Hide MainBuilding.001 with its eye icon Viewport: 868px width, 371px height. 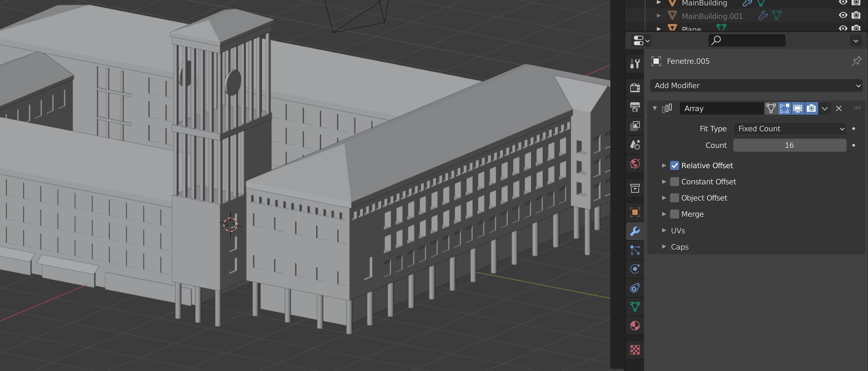[843, 15]
